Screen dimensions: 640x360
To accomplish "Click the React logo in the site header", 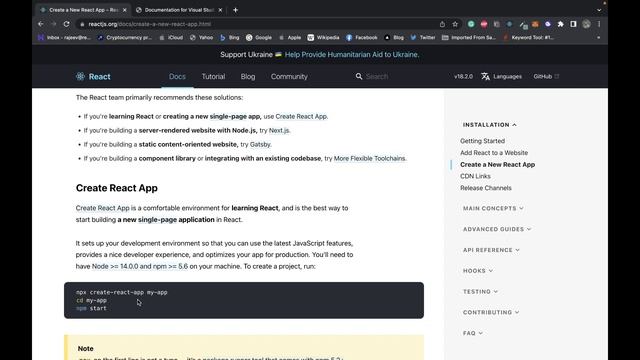I will pyautogui.click(x=93, y=76).
